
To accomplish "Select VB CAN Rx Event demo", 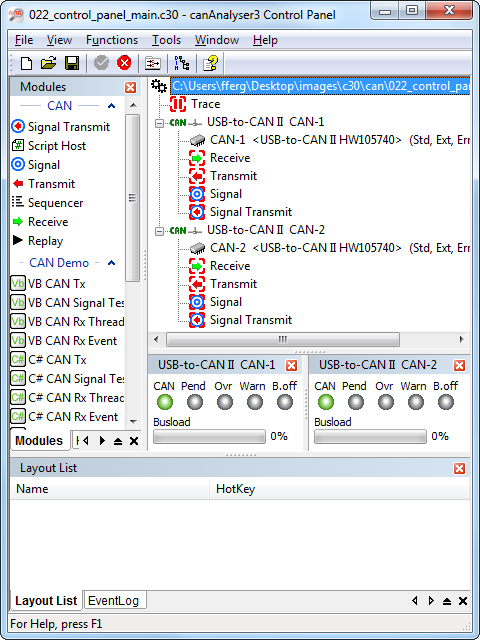I will pos(64,341).
